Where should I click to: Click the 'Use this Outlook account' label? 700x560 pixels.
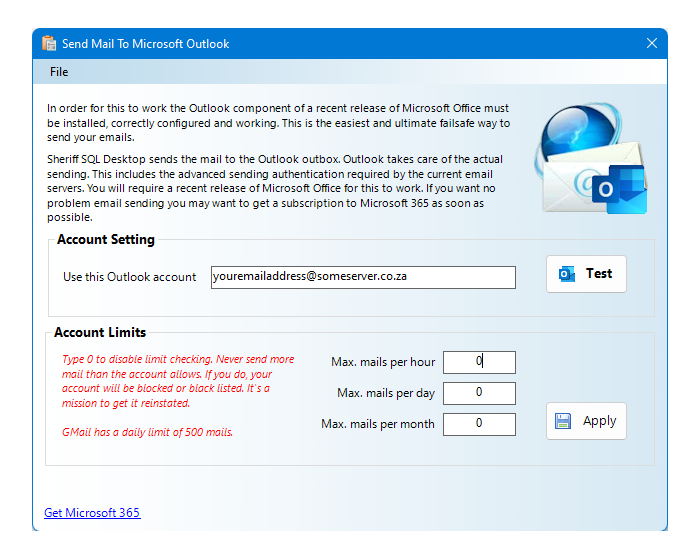[x=129, y=277]
